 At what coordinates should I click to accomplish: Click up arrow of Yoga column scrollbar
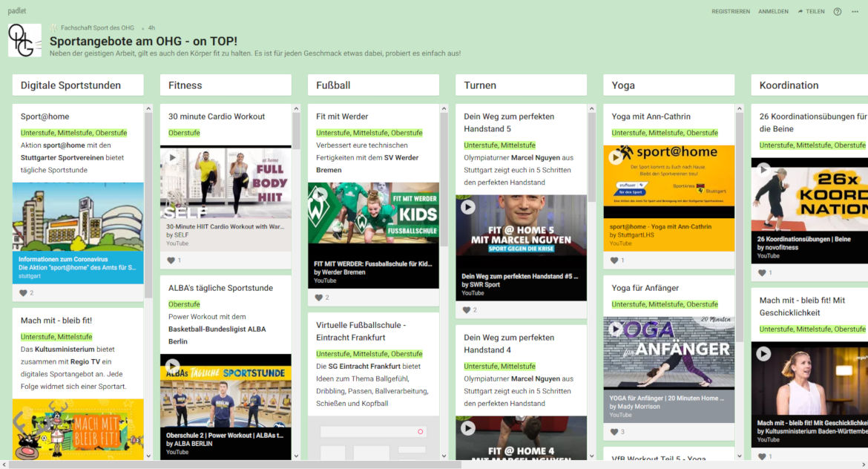point(740,108)
